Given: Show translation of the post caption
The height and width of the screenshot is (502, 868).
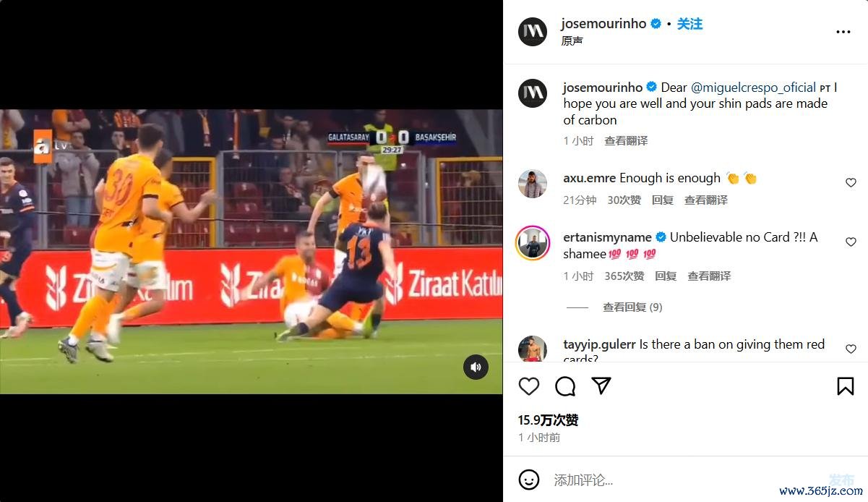Looking at the screenshot, I should (626, 141).
